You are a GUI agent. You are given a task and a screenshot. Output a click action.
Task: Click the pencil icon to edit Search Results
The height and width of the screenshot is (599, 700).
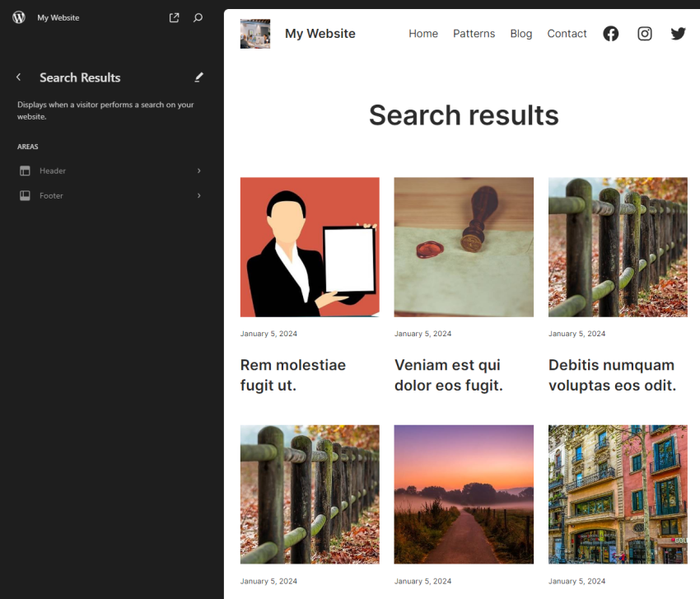[x=198, y=77]
